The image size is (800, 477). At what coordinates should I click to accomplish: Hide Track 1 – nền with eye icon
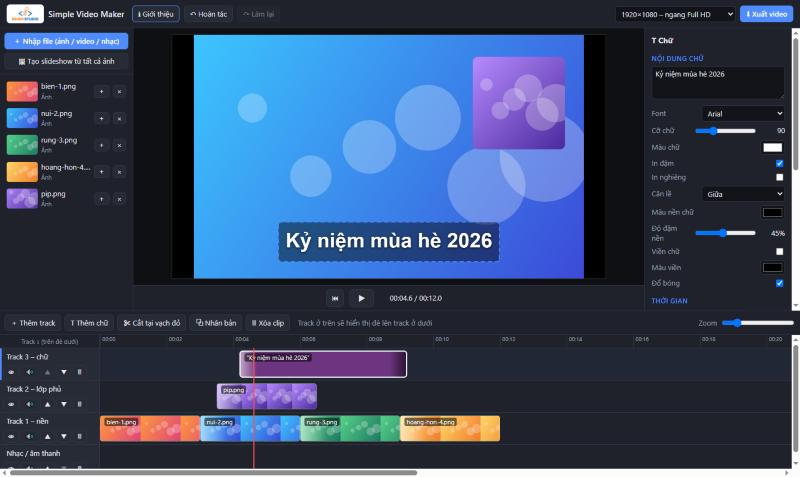coord(11,436)
